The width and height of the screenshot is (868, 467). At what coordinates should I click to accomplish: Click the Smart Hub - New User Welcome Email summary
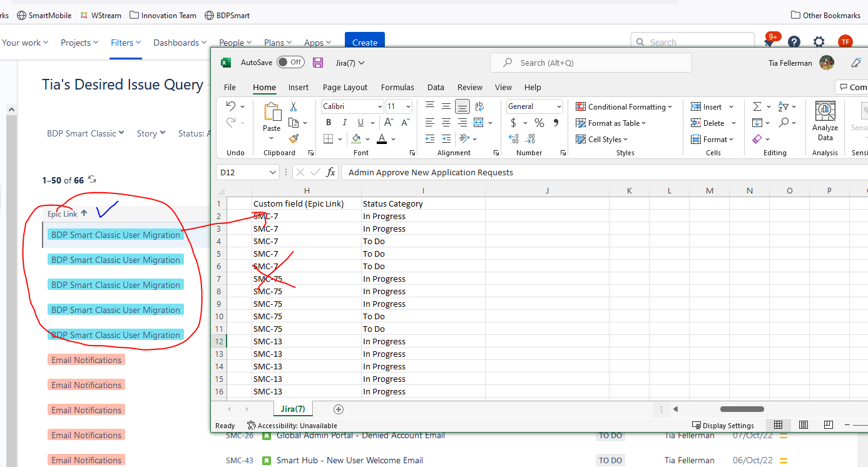click(x=350, y=460)
